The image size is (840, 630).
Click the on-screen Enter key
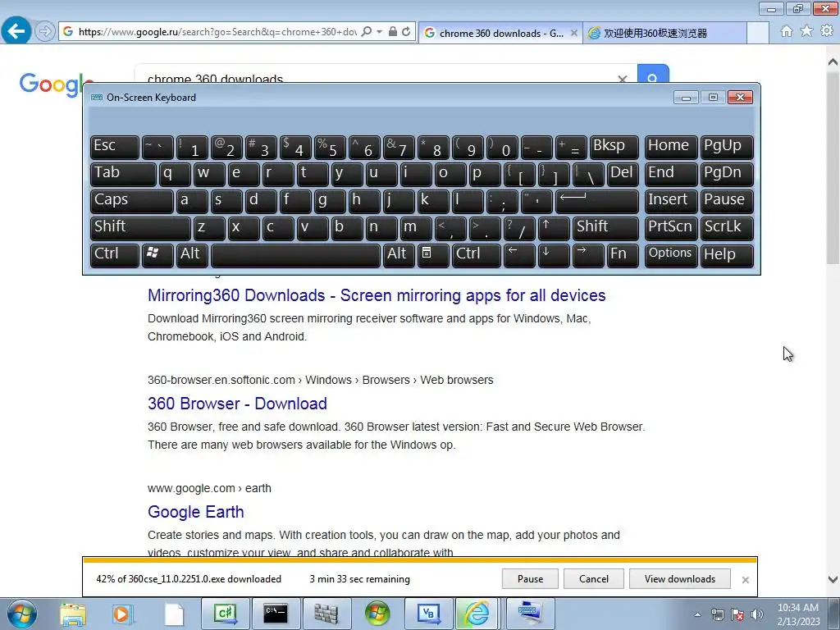tap(597, 201)
